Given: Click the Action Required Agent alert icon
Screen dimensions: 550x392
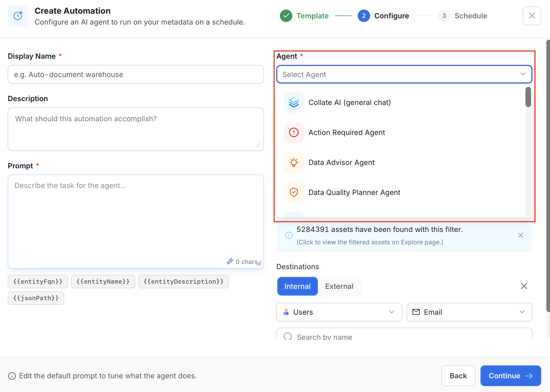Looking at the screenshot, I should (294, 132).
